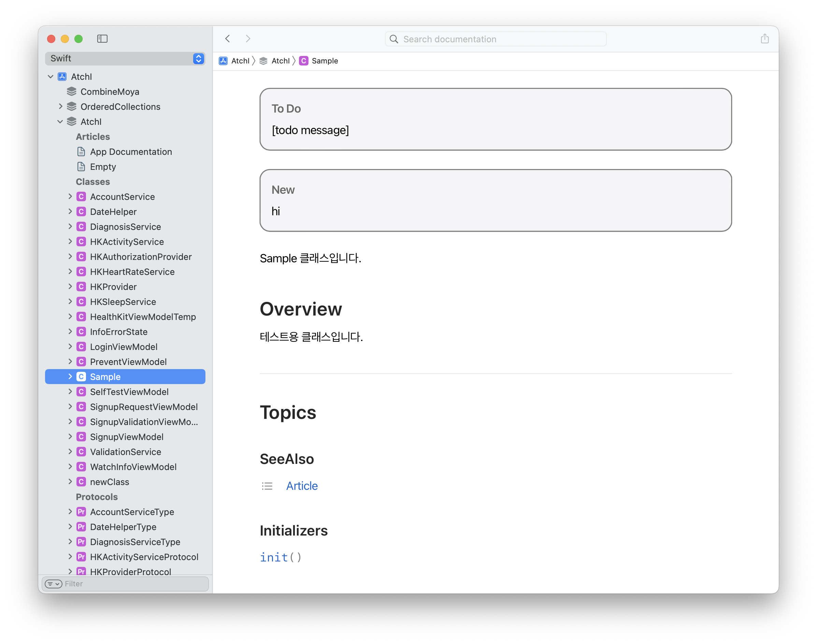Click the Atchl module breadcrumb item
Screen dimensions: 817x644
tap(280, 61)
